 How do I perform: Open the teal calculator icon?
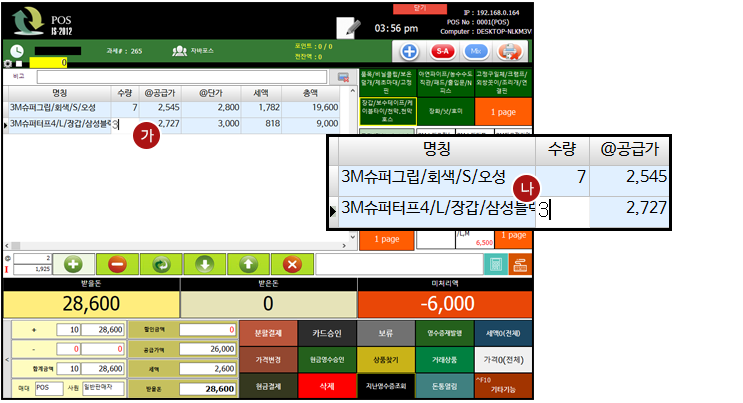496,265
